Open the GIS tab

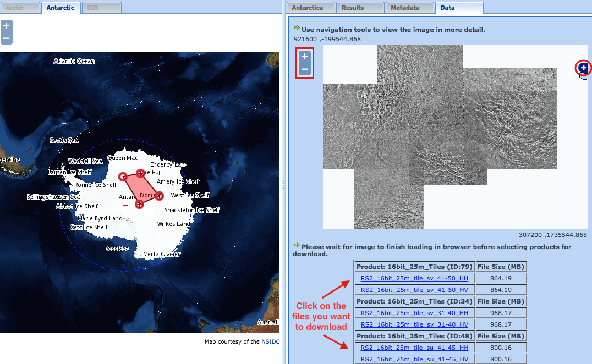(101, 8)
